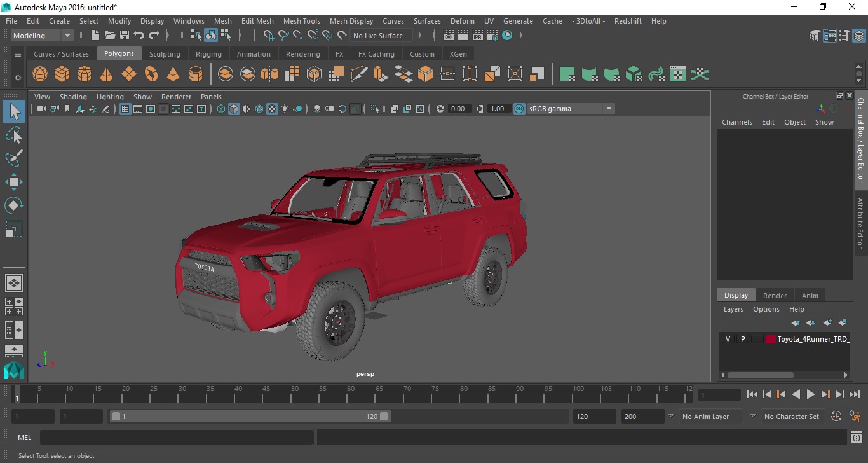Toggle use all lights in viewport

tap(285, 109)
